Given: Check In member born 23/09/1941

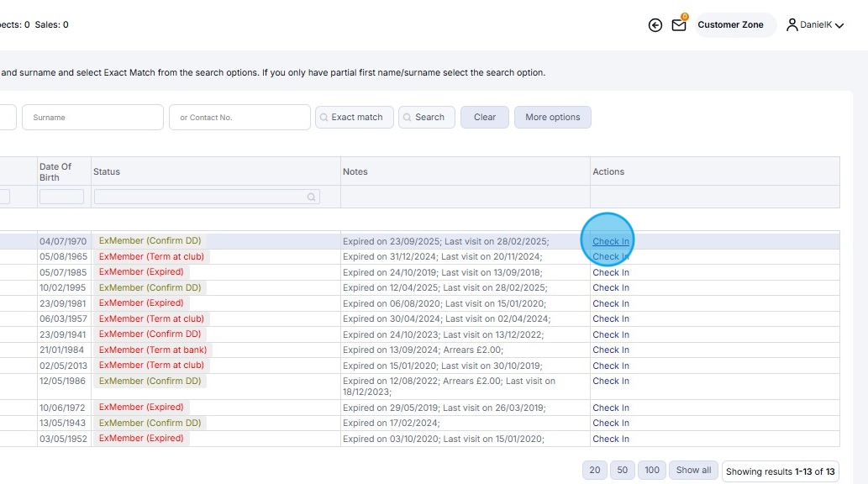Looking at the screenshot, I should 611,334.
